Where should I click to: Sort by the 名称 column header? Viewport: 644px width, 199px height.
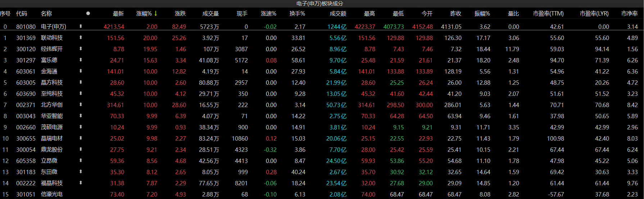46,13
